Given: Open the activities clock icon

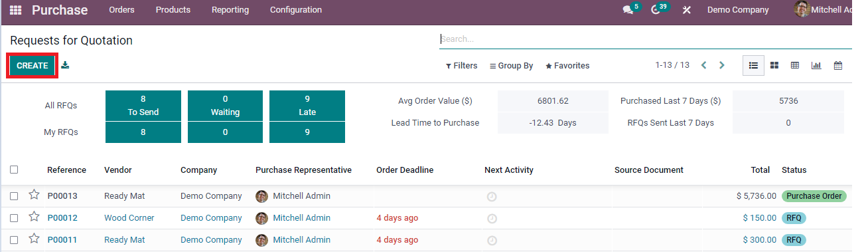Looking at the screenshot, I should [x=656, y=10].
